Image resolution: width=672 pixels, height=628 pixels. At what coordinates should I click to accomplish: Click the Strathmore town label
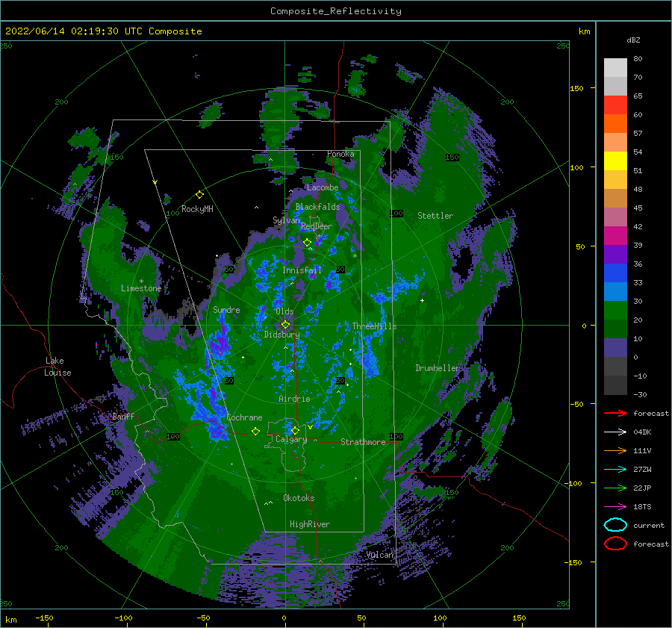(x=363, y=442)
